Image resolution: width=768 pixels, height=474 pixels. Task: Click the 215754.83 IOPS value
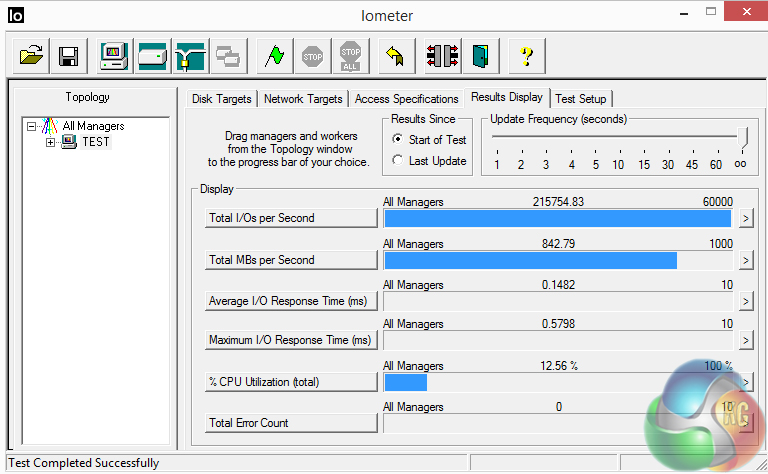click(558, 202)
